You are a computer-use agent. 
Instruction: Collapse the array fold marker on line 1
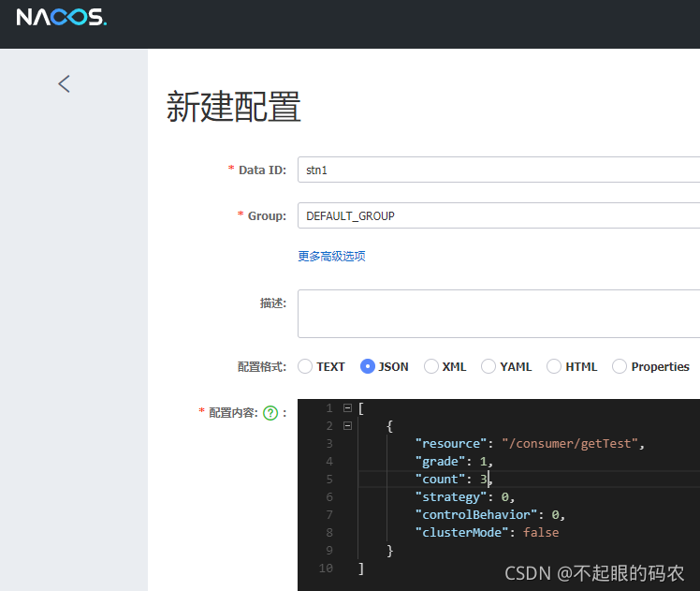click(x=347, y=407)
